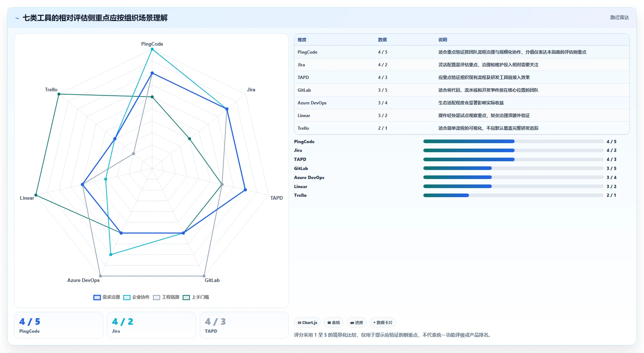
Task: Click the 4 / 5 value beside PingCode progress bar
Action: click(611, 142)
